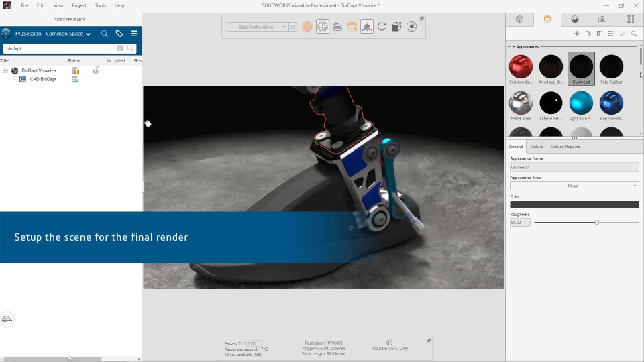Click the orange target render icon

tap(307, 27)
